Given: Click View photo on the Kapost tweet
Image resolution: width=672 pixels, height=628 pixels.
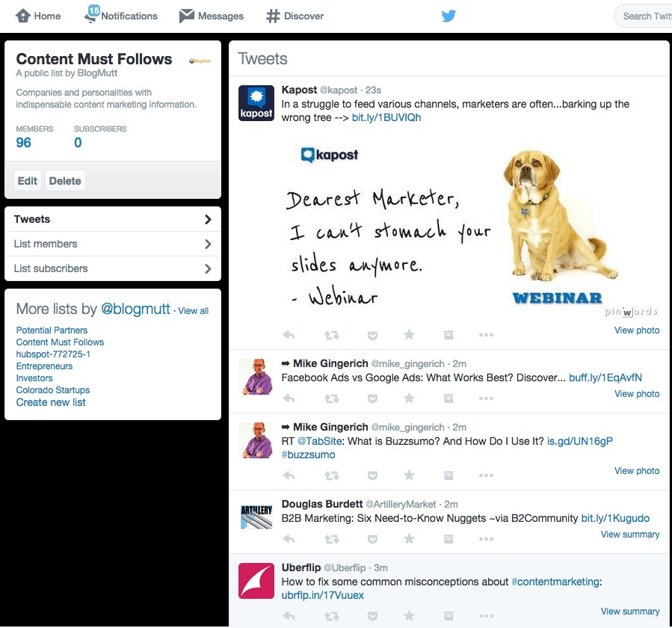Looking at the screenshot, I should coord(637,330).
